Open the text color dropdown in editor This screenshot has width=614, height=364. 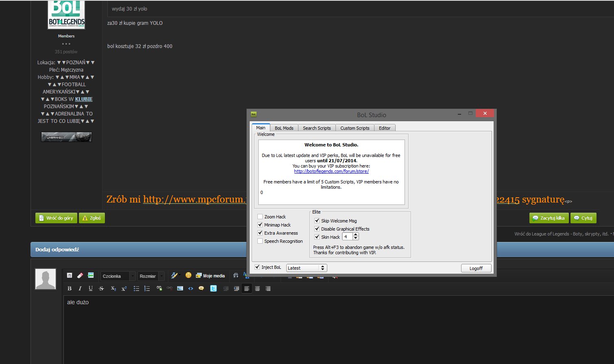tap(176, 275)
